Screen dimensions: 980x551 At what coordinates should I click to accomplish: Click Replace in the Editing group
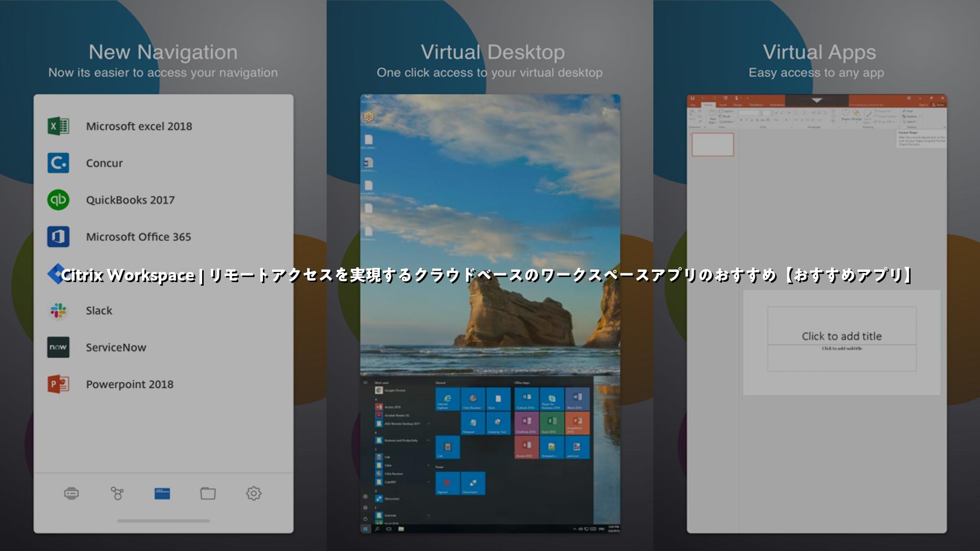pyautogui.click(x=911, y=116)
